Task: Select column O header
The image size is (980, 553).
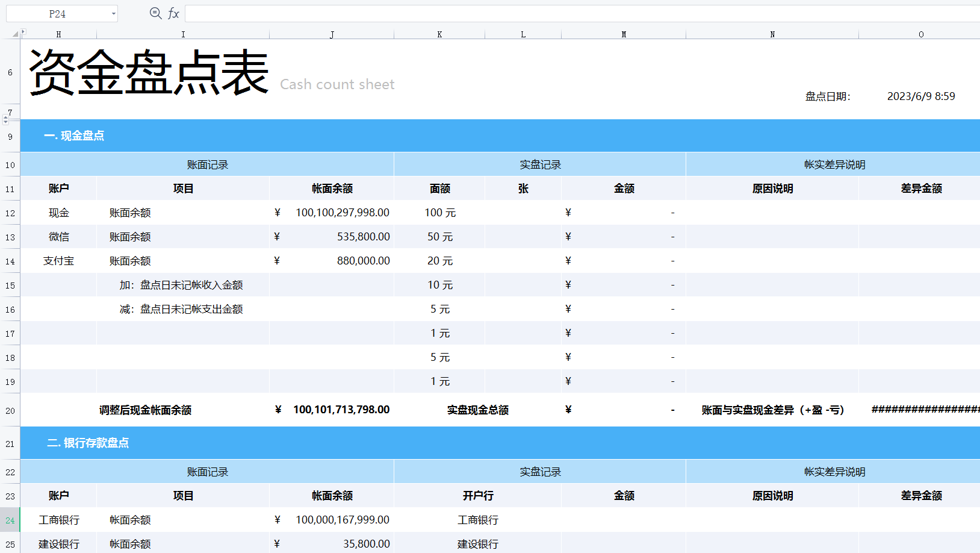Action: point(920,34)
